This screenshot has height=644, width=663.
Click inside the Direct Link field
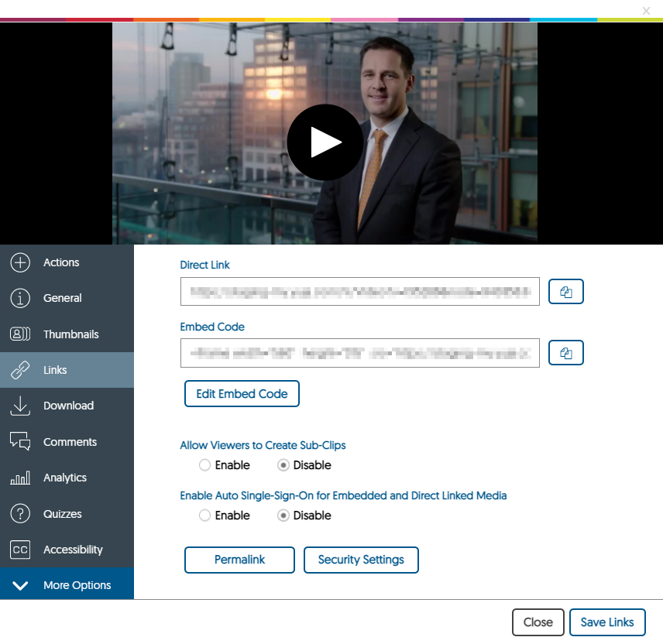[x=359, y=292]
